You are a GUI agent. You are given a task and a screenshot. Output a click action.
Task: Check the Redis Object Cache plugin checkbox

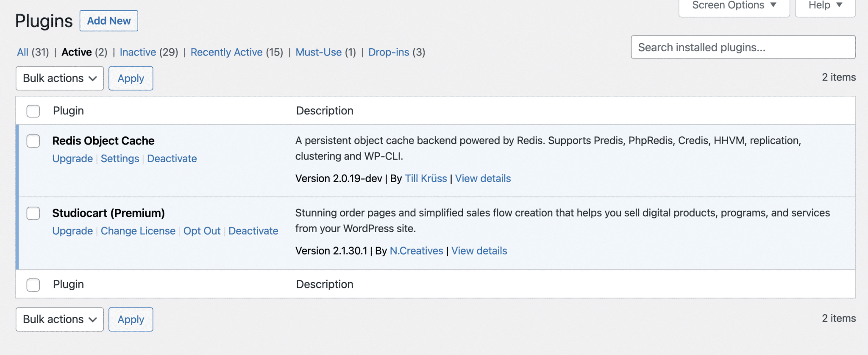point(33,141)
